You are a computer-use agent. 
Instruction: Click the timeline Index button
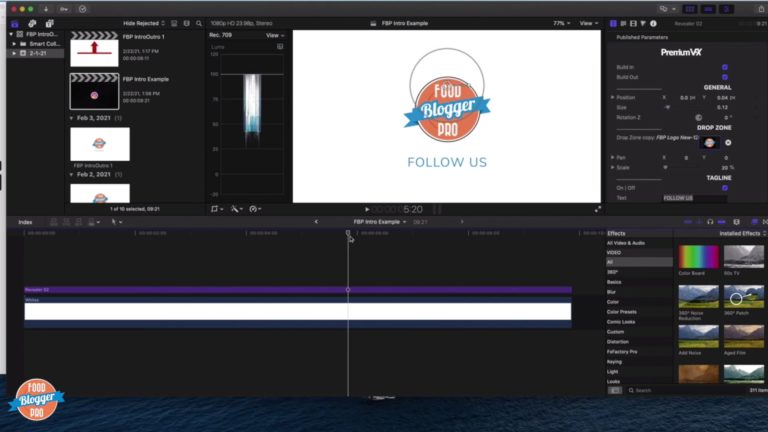[25, 221]
